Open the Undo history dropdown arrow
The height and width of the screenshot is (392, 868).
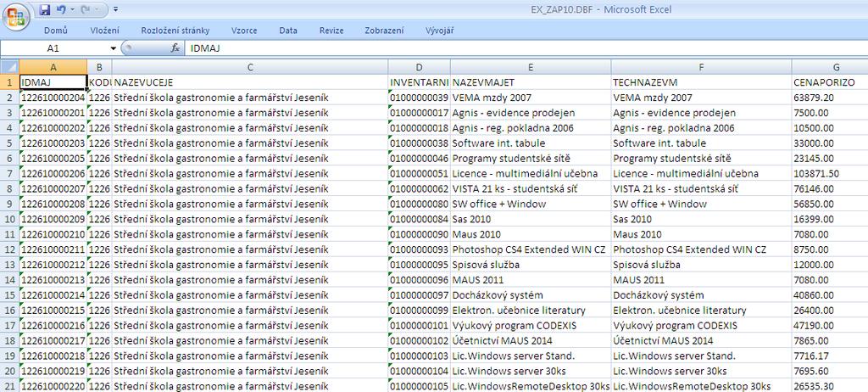[x=71, y=9]
